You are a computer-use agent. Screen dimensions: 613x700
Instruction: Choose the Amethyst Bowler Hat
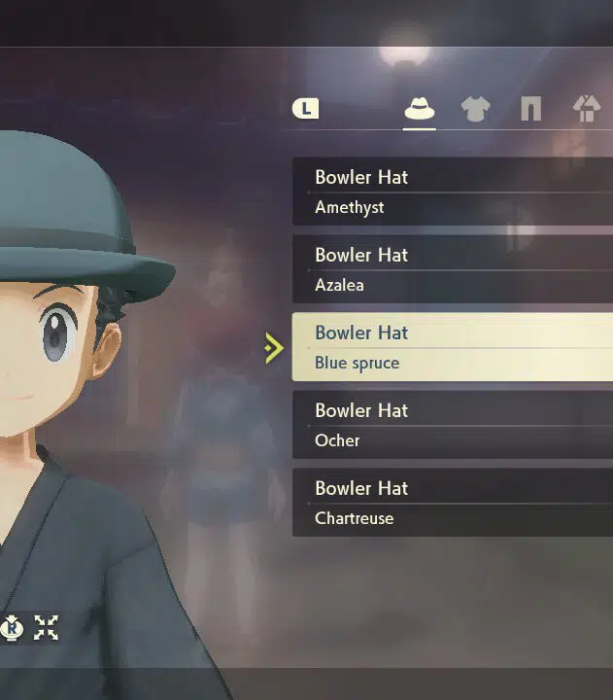(453, 192)
